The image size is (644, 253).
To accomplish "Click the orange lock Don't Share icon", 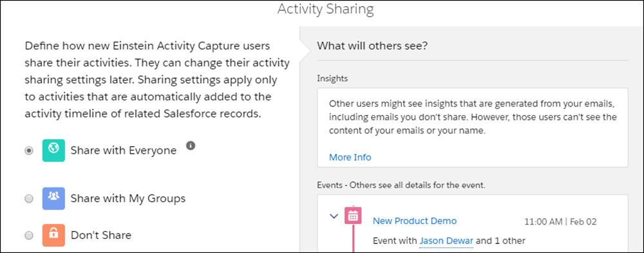I will 53,236.
